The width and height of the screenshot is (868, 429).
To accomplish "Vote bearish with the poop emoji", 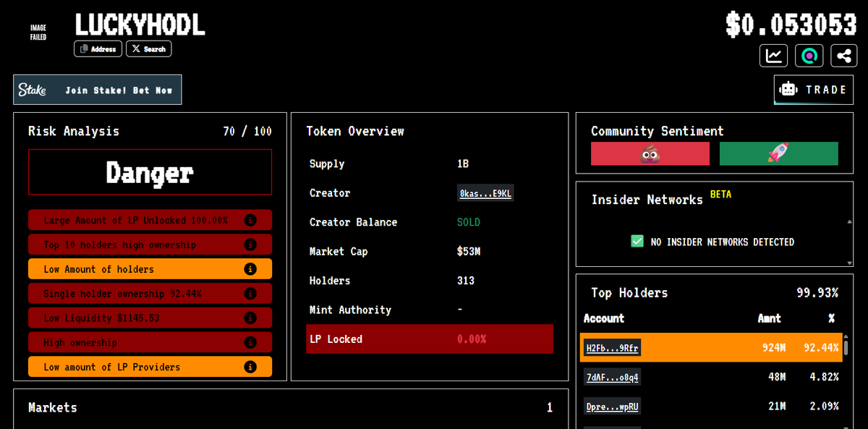I will [x=650, y=153].
